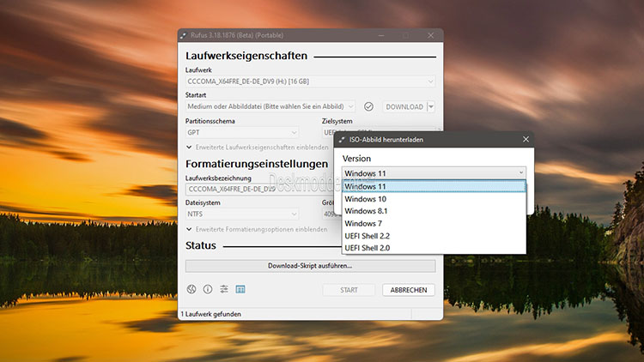The image size is (644, 362).
Task: Open the Partitionsschema GPT dropdown
Action: [x=242, y=133]
